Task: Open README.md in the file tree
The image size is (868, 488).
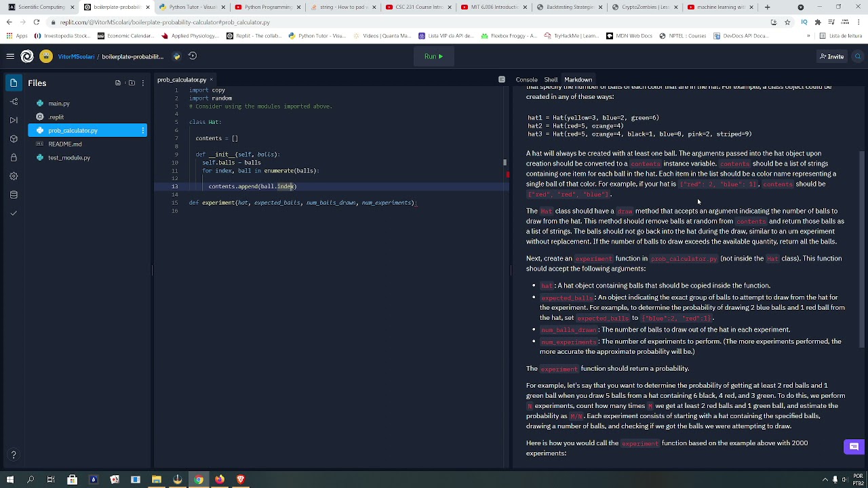Action: click(87, 144)
